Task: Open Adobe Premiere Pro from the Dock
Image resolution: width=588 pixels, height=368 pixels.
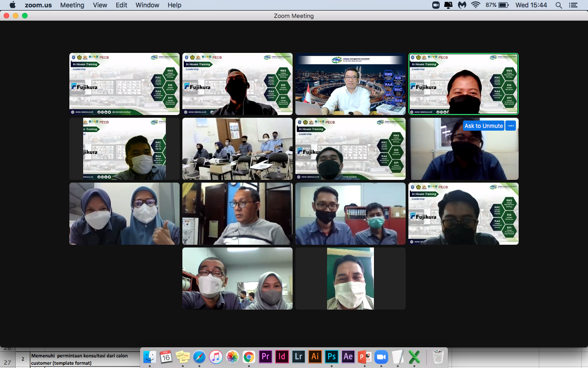Action: click(265, 357)
